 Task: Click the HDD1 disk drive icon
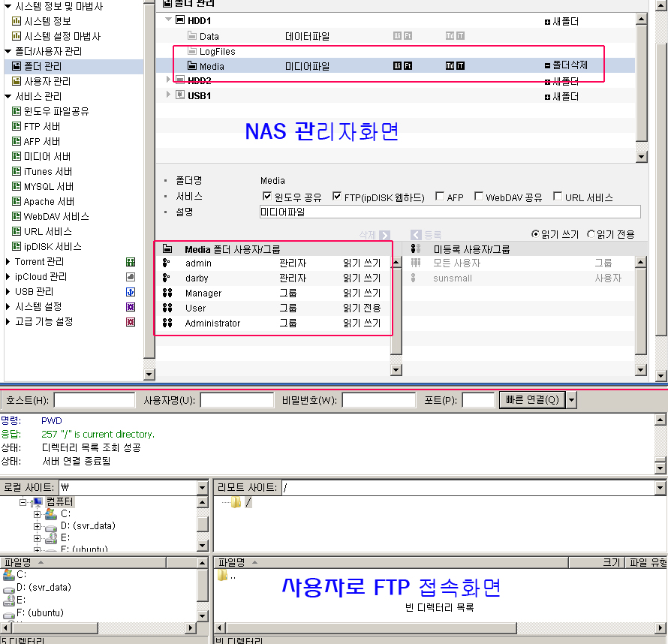(180, 20)
